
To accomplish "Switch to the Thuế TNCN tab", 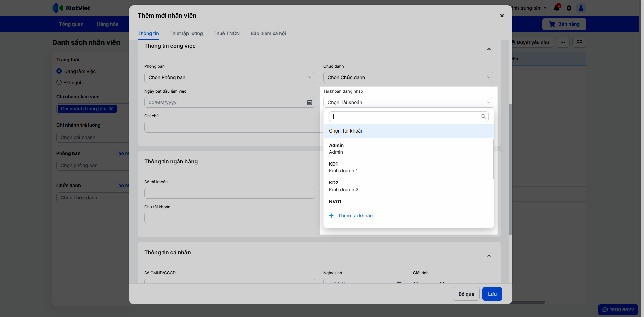I will (x=227, y=33).
